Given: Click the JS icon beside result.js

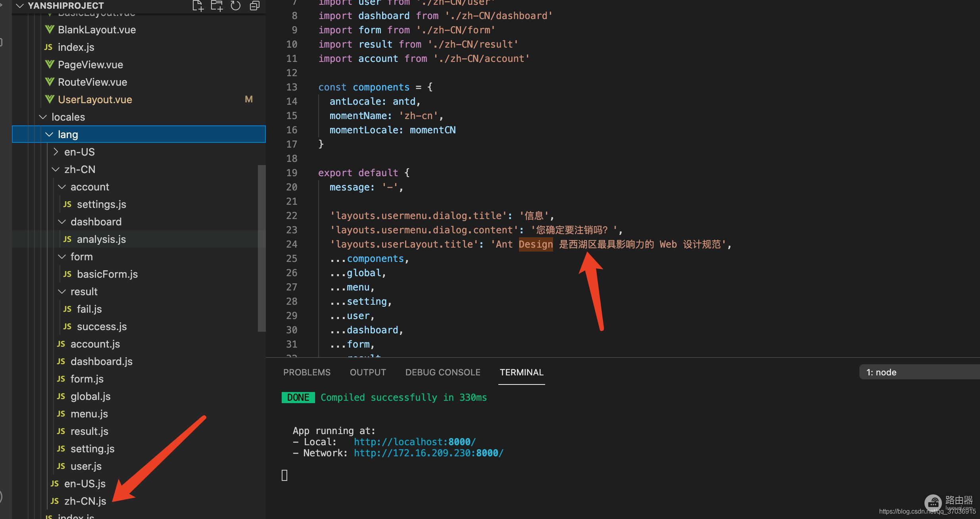Looking at the screenshot, I should click(61, 431).
